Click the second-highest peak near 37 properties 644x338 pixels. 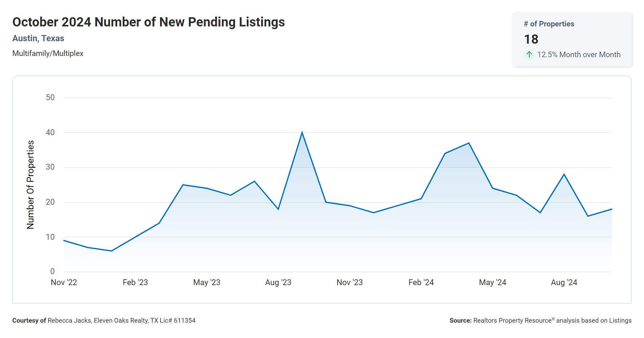469,143
